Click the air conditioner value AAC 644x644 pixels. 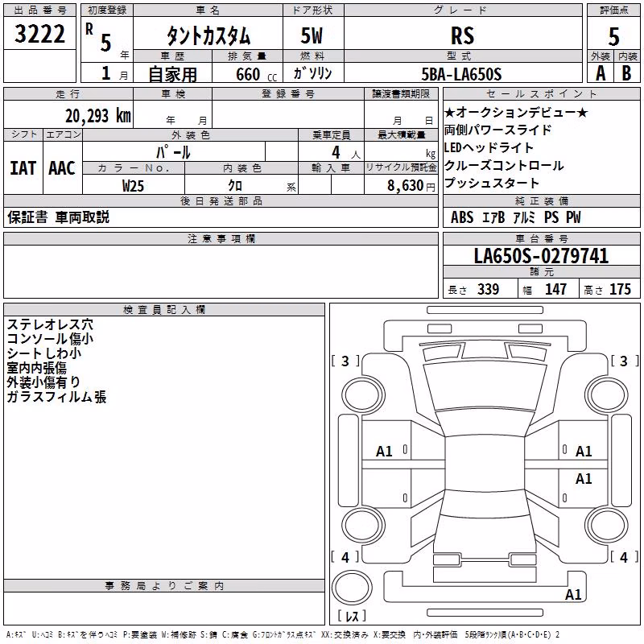62,168
